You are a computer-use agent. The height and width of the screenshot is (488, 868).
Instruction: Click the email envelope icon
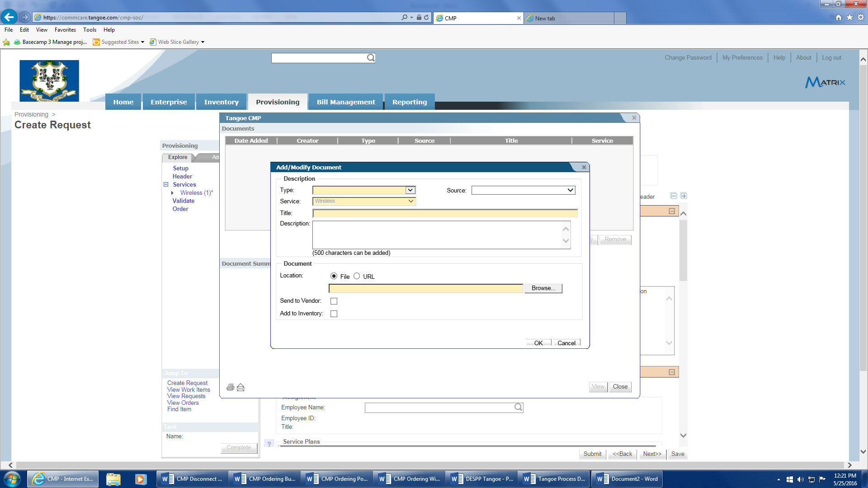click(241, 387)
